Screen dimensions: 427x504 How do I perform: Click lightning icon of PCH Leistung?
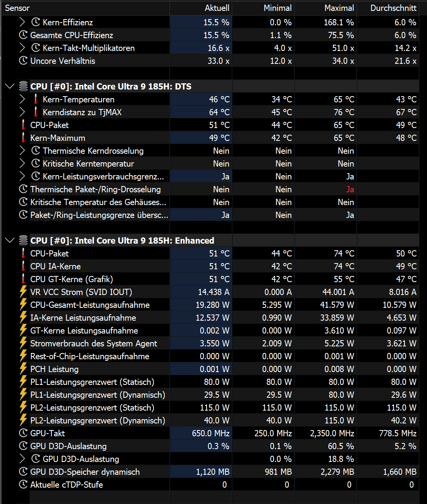pyautogui.click(x=23, y=369)
